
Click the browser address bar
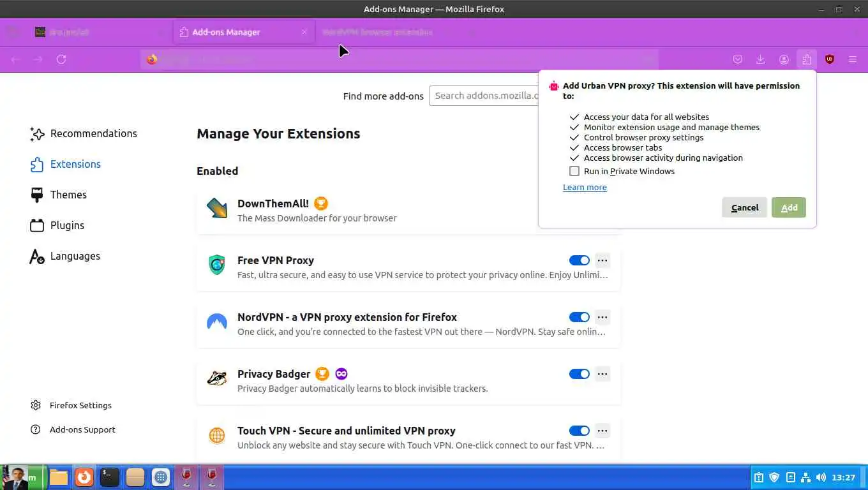(399, 59)
